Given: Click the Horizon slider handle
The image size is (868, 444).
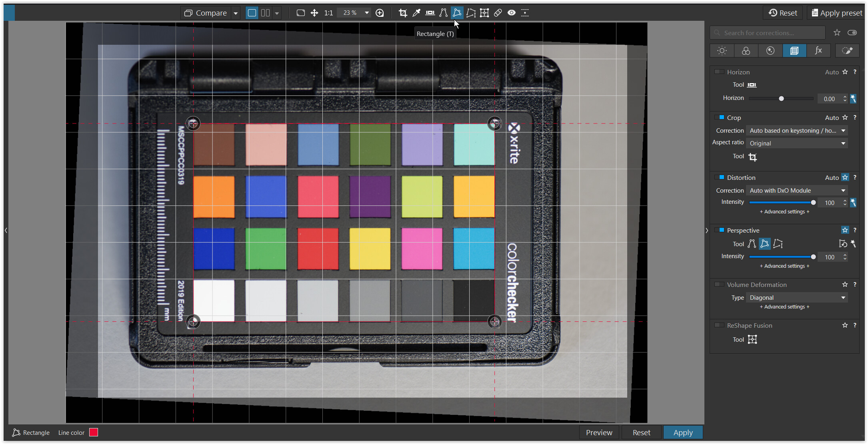Looking at the screenshot, I should (781, 99).
